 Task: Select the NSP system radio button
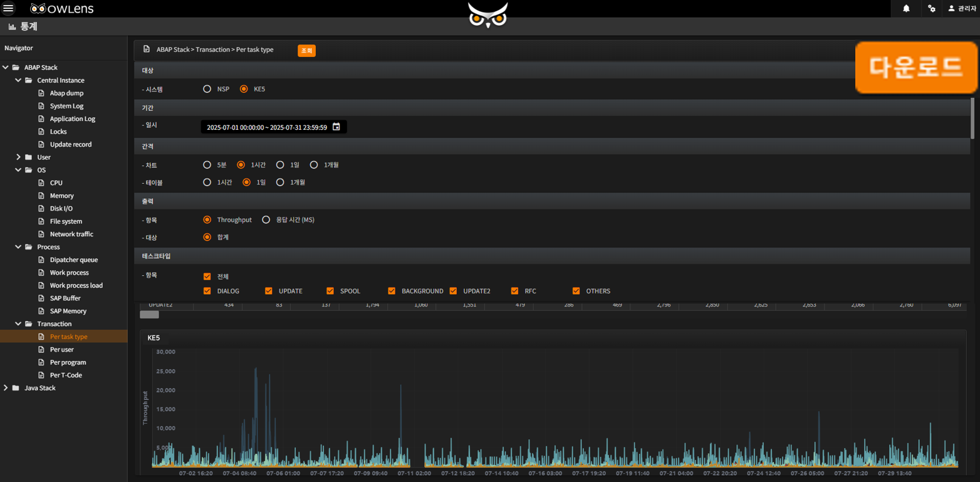coord(207,89)
